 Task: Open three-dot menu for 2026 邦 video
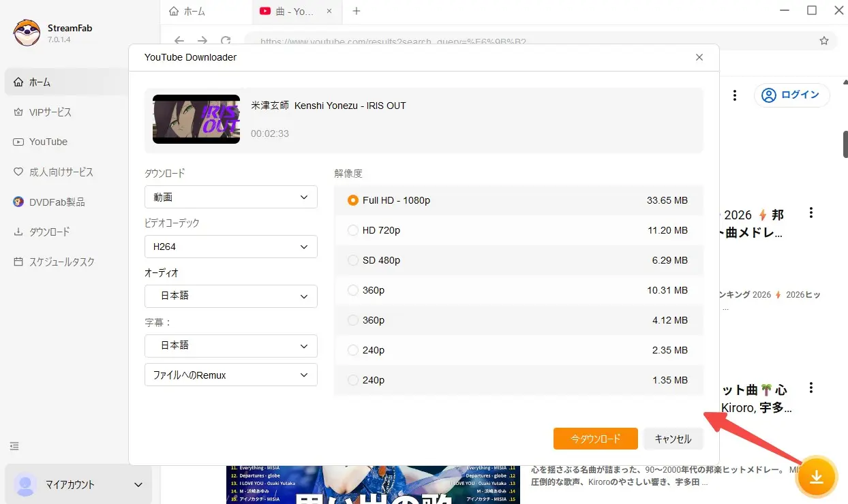point(811,213)
